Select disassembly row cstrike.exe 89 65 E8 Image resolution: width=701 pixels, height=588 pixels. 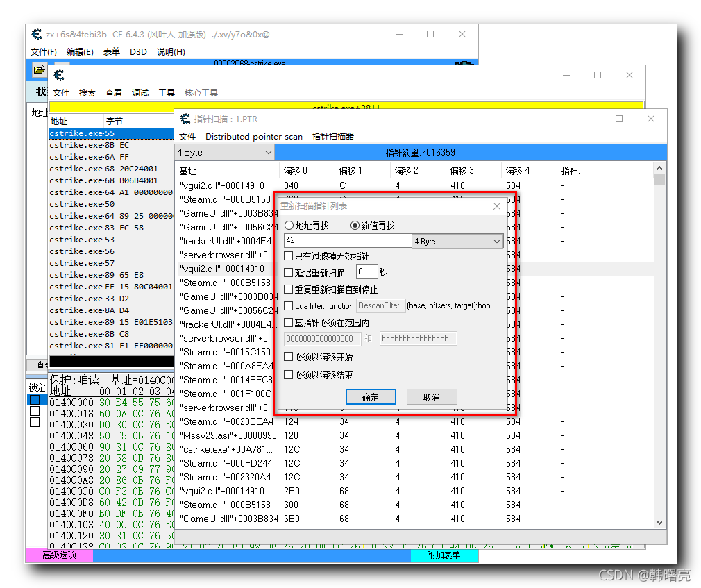coord(111,275)
